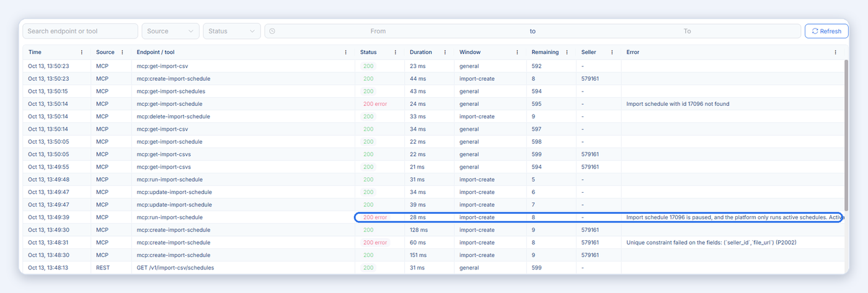Open the Window column menu icon

click(518, 53)
